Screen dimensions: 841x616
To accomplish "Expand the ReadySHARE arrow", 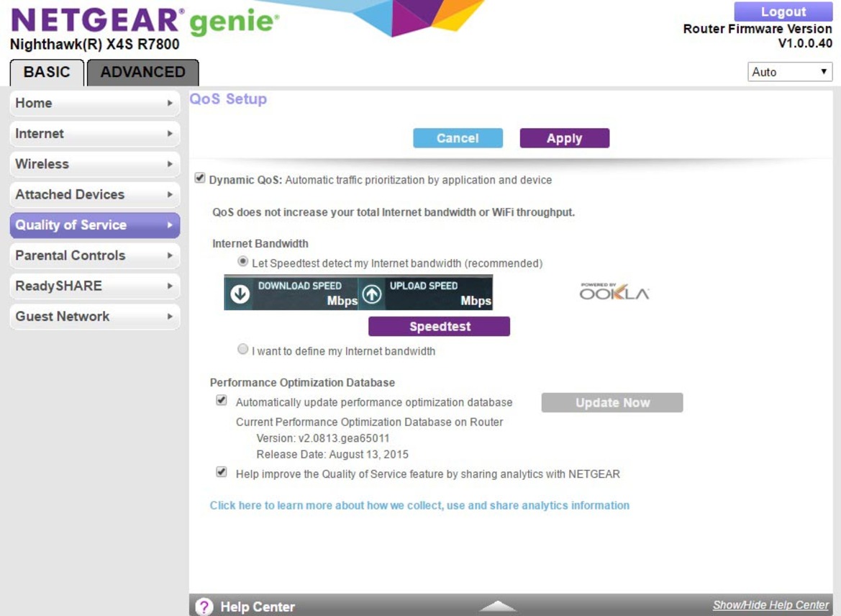I will click(170, 286).
